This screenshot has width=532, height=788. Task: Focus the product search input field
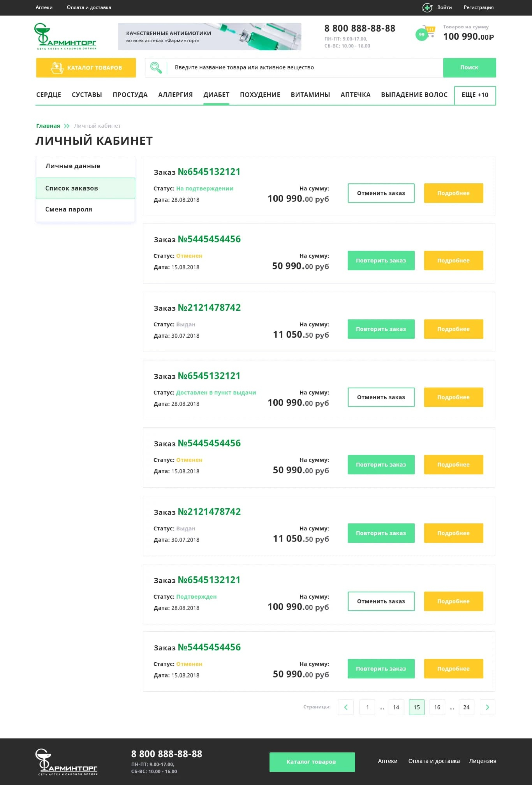[305, 68]
